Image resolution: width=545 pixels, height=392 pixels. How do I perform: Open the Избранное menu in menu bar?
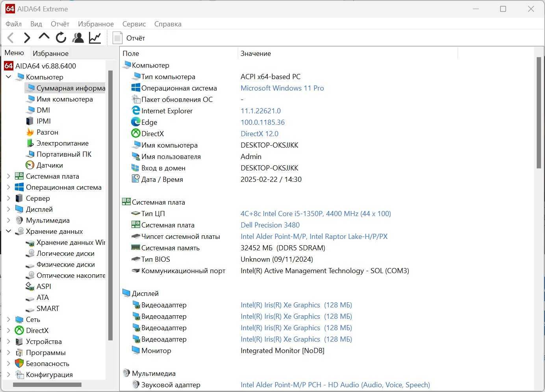(96, 24)
